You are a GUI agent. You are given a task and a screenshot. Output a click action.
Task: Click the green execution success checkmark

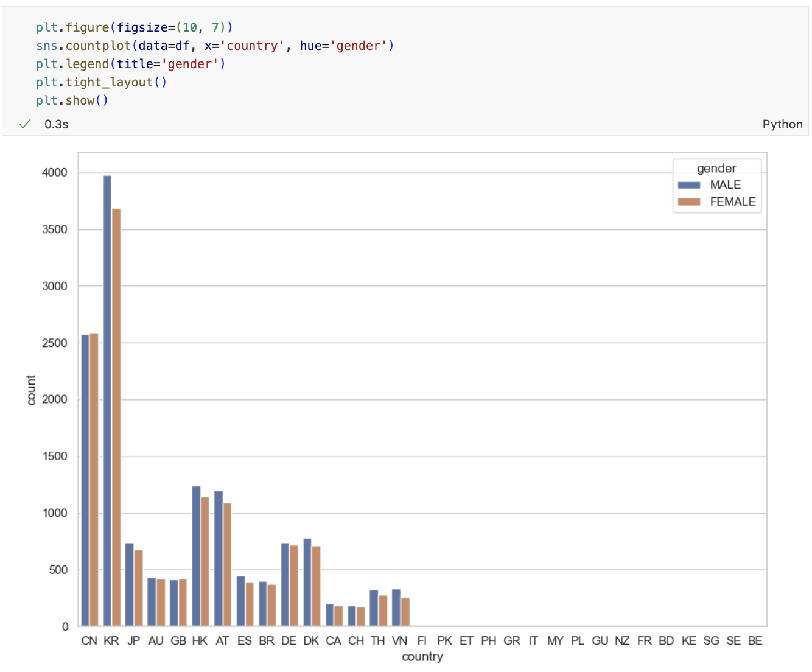point(25,124)
